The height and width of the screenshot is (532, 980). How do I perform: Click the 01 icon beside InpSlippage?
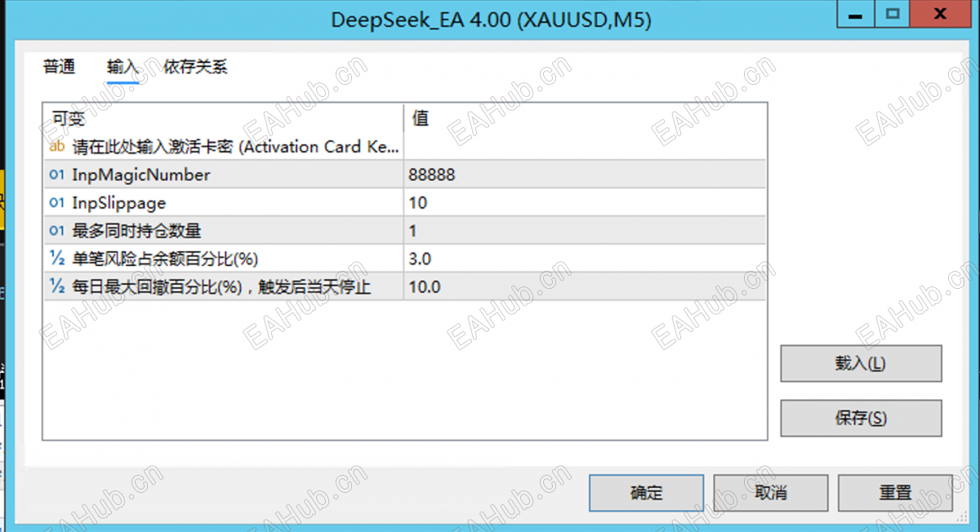pos(57,202)
